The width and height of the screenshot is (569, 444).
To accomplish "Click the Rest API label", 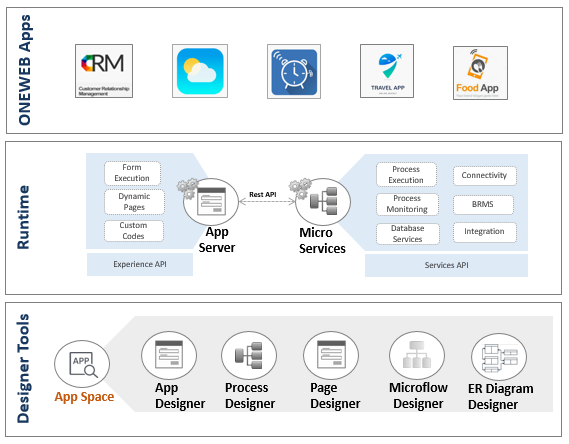I will (x=263, y=194).
